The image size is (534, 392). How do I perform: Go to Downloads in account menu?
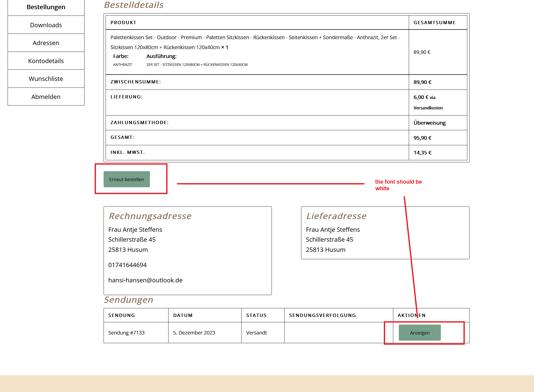[46, 25]
